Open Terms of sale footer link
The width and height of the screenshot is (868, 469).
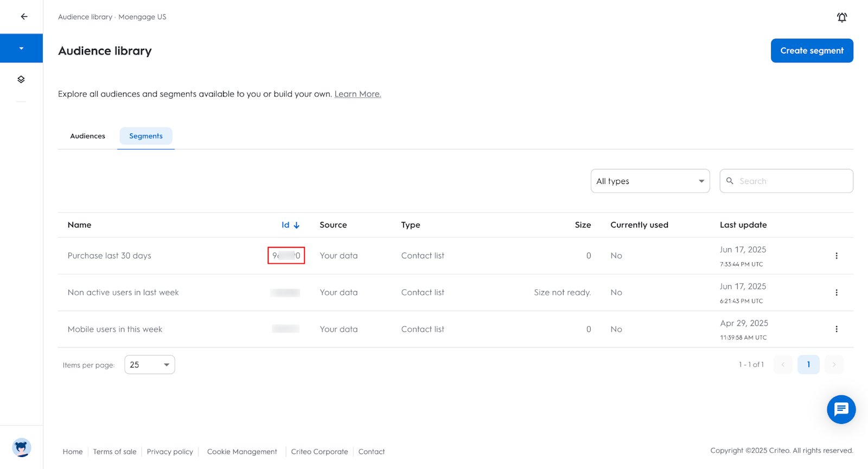click(x=114, y=452)
